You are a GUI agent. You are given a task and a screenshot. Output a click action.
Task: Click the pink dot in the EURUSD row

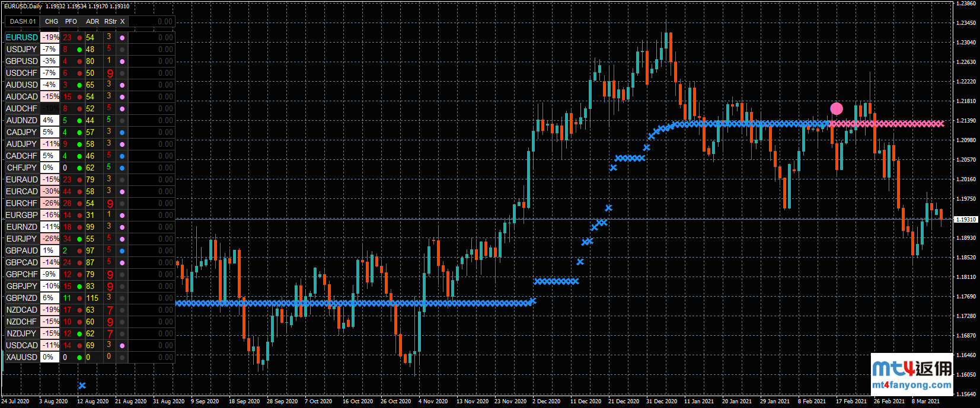pos(122,37)
